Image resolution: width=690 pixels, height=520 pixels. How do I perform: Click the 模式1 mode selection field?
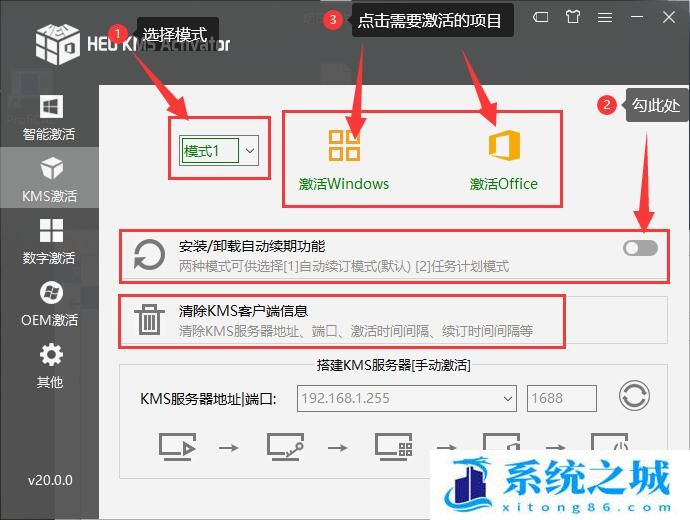pyautogui.click(x=209, y=151)
